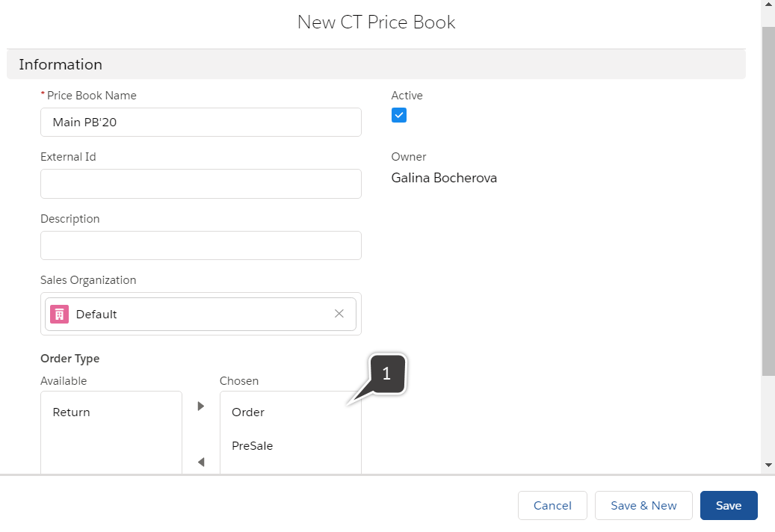Viewport: 775px width, 532px height.
Task: Click the External Id input field
Action: tap(200, 183)
